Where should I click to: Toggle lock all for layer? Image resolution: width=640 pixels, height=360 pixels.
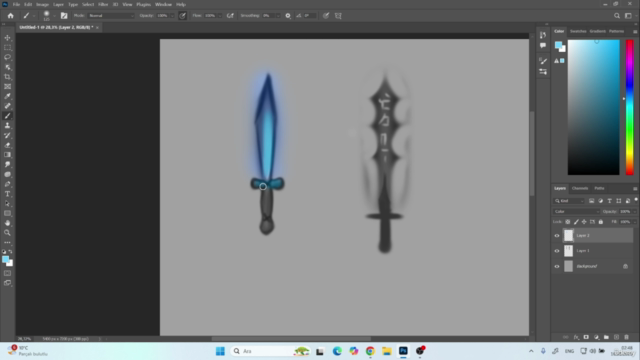point(600,222)
